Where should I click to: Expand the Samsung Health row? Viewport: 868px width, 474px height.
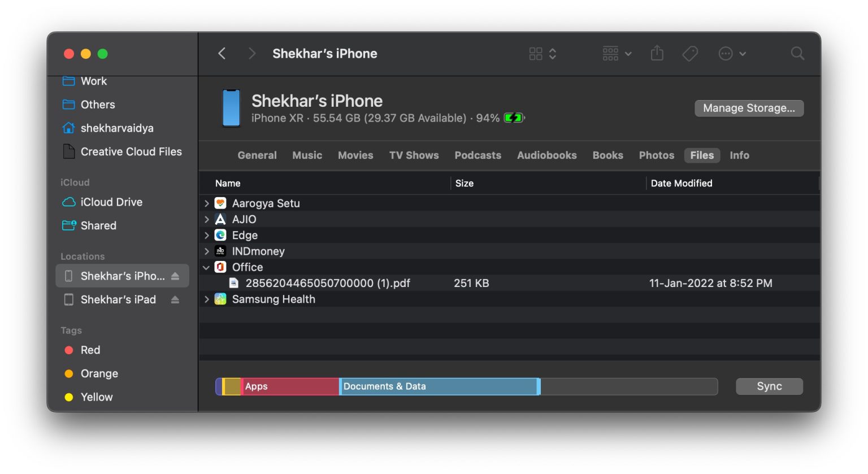(207, 299)
